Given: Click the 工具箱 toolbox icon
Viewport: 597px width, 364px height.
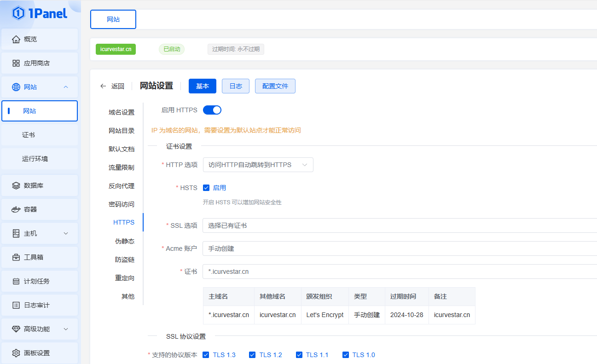Looking at the screenshot, I should (x=16, y=257).
